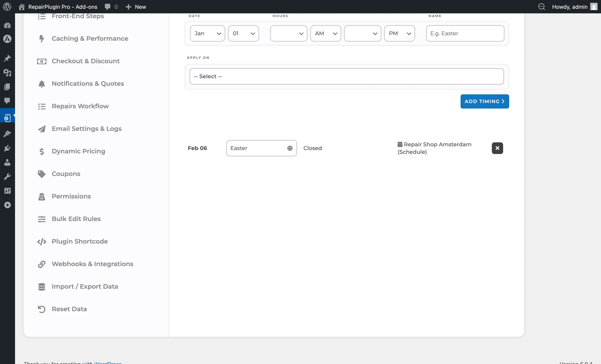Open the AM period dropdown

coord(325,33)
